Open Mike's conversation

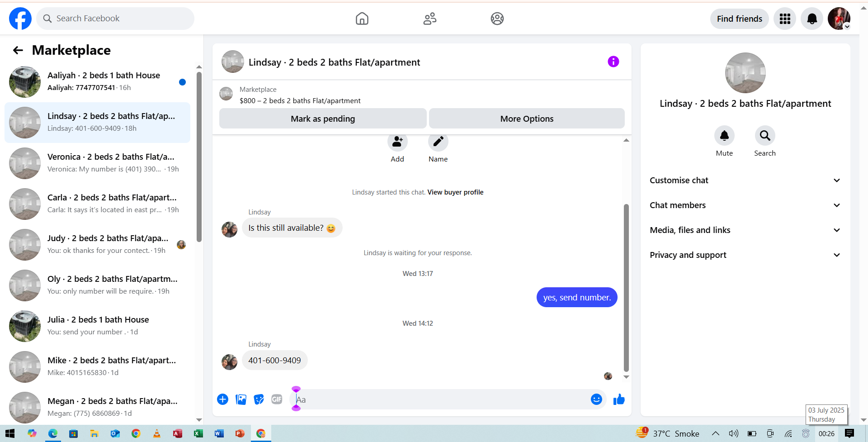(98, 367)
